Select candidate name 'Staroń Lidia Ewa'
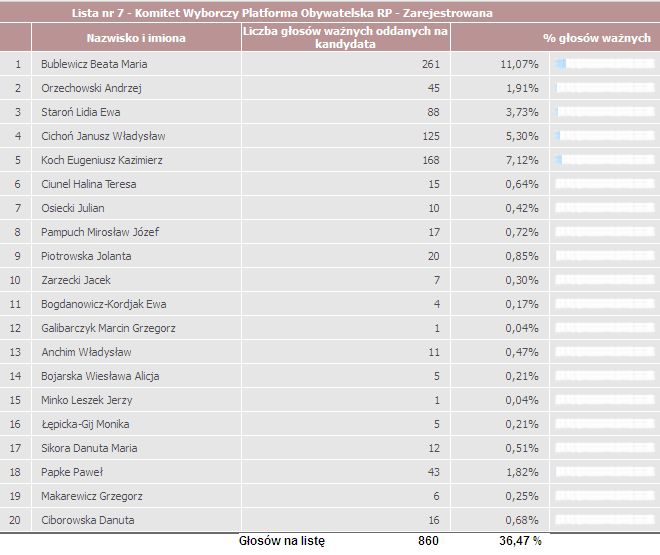660x555 pixels. point(81,112)
